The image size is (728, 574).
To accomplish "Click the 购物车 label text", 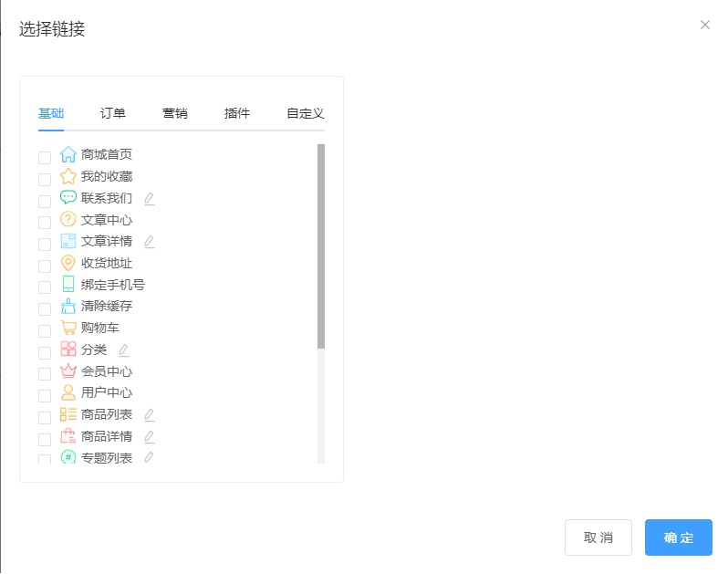I will click(x=100, y=328).
